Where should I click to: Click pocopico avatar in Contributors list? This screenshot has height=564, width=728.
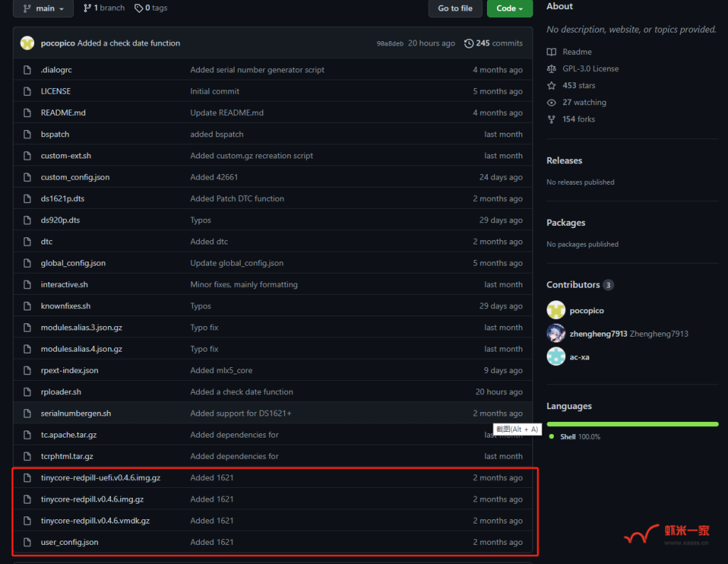pos(556,310)
